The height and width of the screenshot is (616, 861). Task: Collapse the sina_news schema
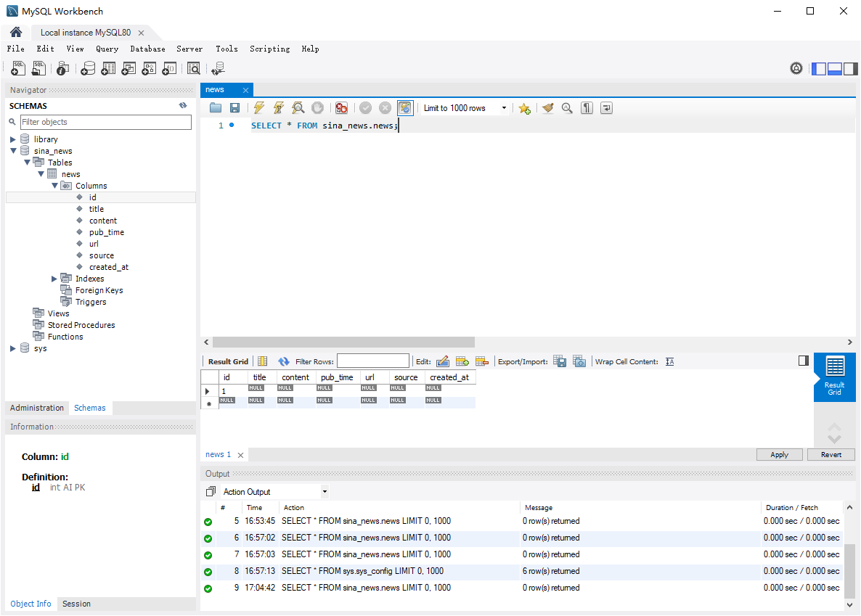click(x=12, y=150)
